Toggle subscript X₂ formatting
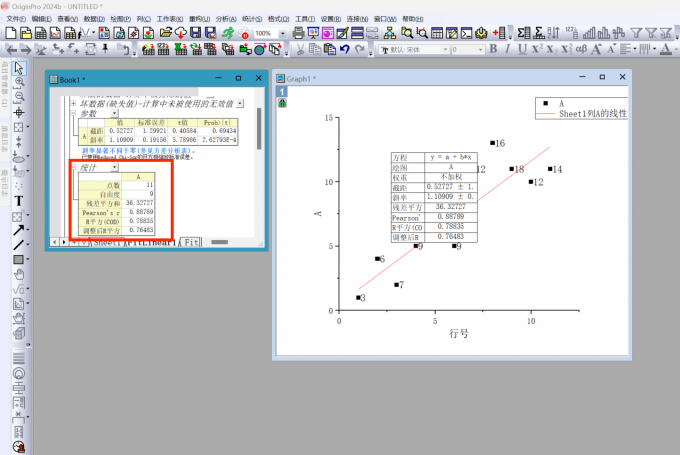This screenshot has width=680, height=455. (x=552, y=49)
